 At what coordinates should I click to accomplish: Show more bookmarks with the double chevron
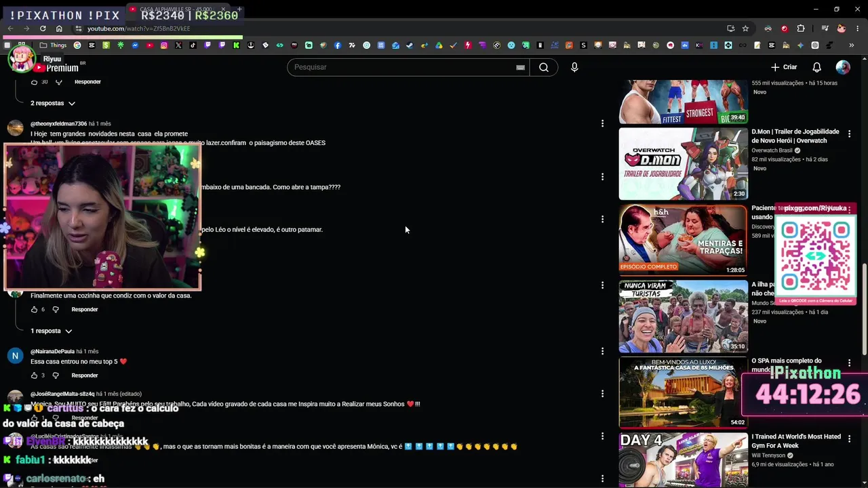(x=852, y=45)
